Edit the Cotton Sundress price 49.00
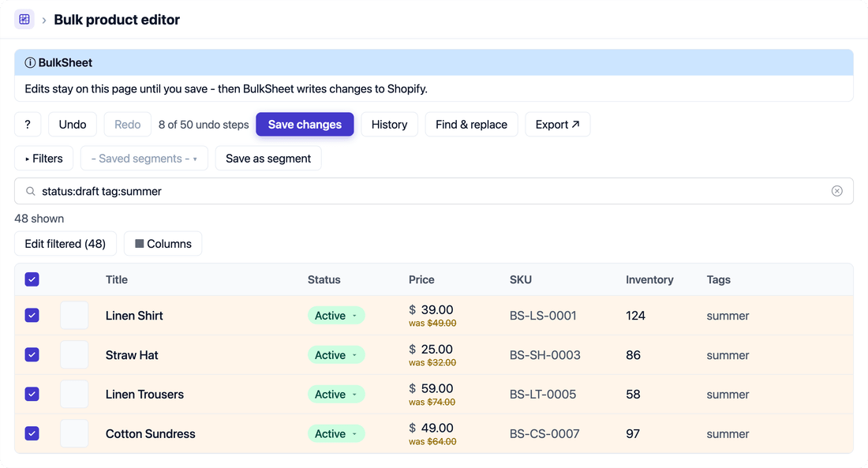Screen dimensions: 868x468 [x=437, y=428]
